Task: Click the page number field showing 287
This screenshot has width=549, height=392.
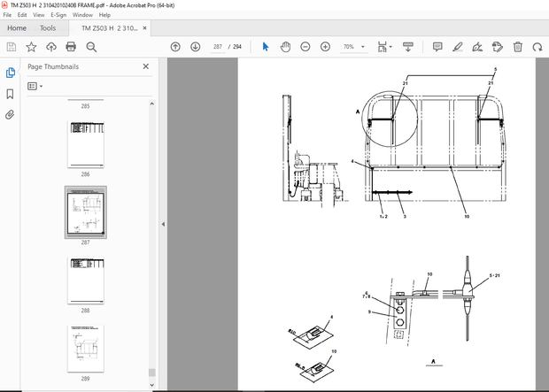Action: pyautogui.click(x=218, y=47)
